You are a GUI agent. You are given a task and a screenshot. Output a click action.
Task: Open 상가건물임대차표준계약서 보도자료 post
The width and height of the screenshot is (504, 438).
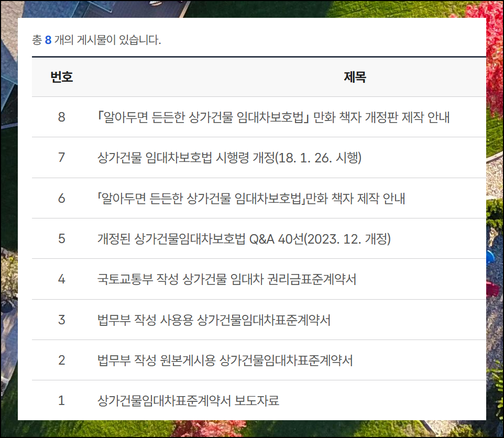coord(189,401)
